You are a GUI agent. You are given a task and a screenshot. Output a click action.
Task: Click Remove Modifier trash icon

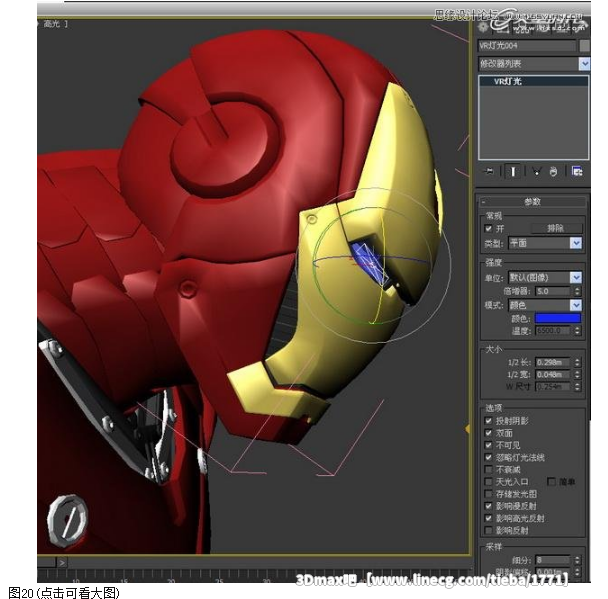coord(553,171)
